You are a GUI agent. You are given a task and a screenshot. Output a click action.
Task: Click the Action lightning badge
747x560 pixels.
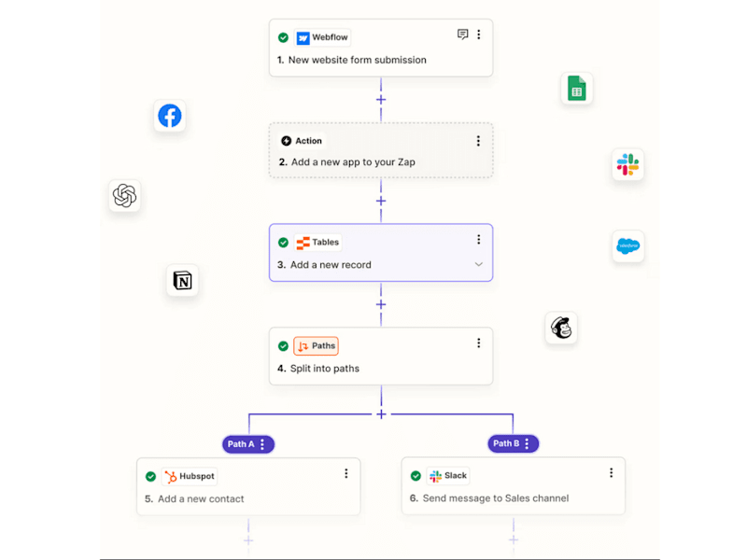[301, 141]
